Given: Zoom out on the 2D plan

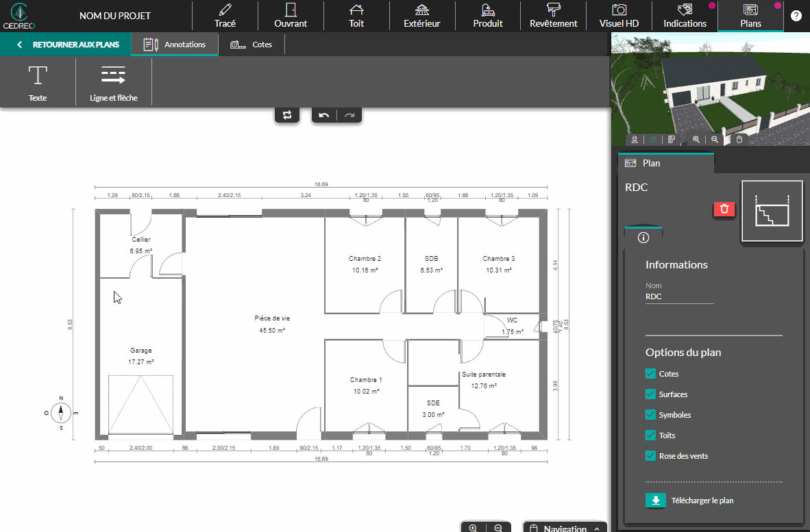Looking at the screenshot, I should (498, 528).
